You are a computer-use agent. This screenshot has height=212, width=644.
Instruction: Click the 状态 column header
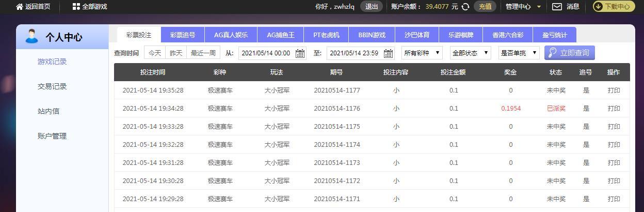[556, 72]
